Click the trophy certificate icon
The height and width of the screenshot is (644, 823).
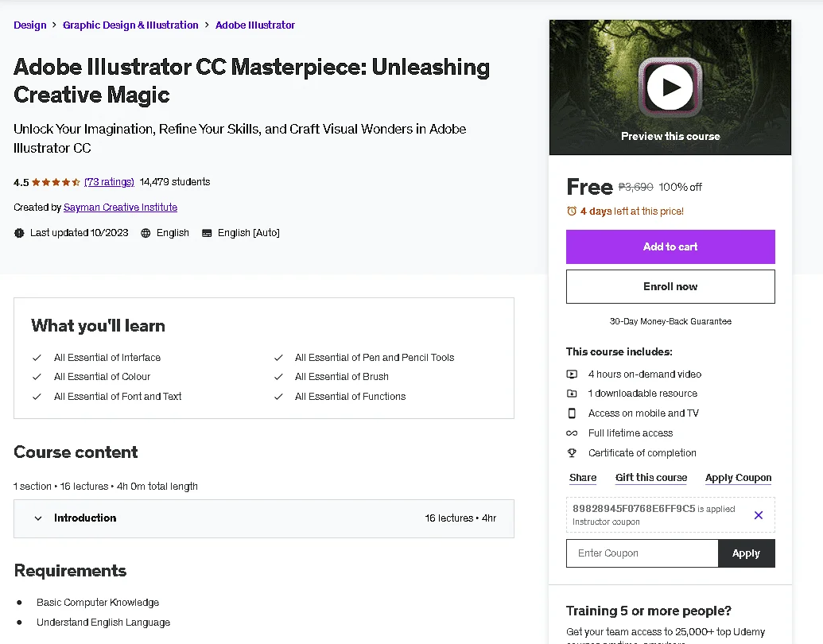click(572, 453)
